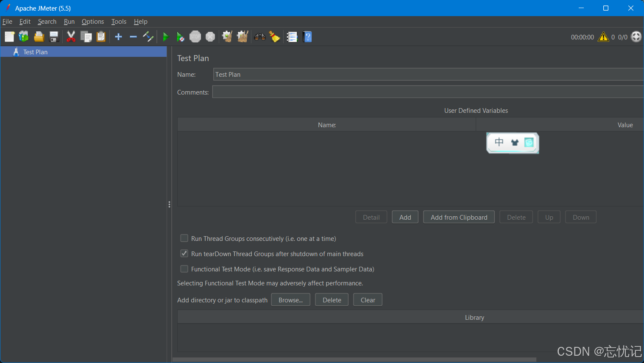Click the split pane divider handle

click(169, 204)
